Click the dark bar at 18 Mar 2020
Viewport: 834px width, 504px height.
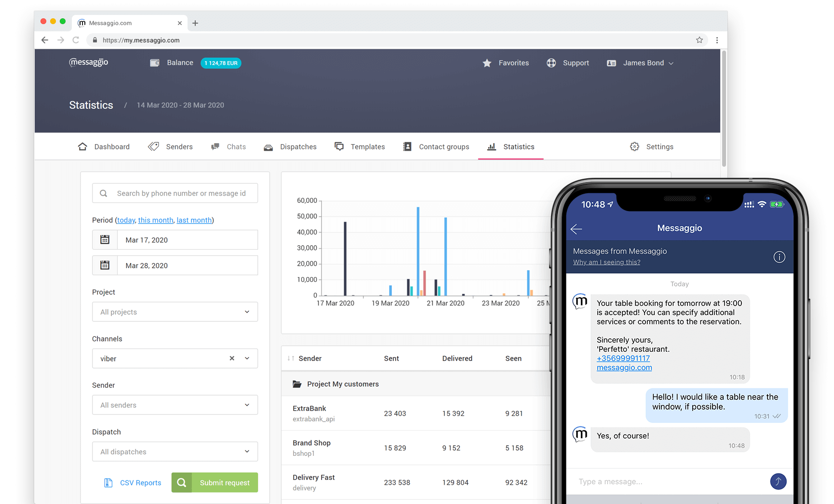tap(345, 259)
